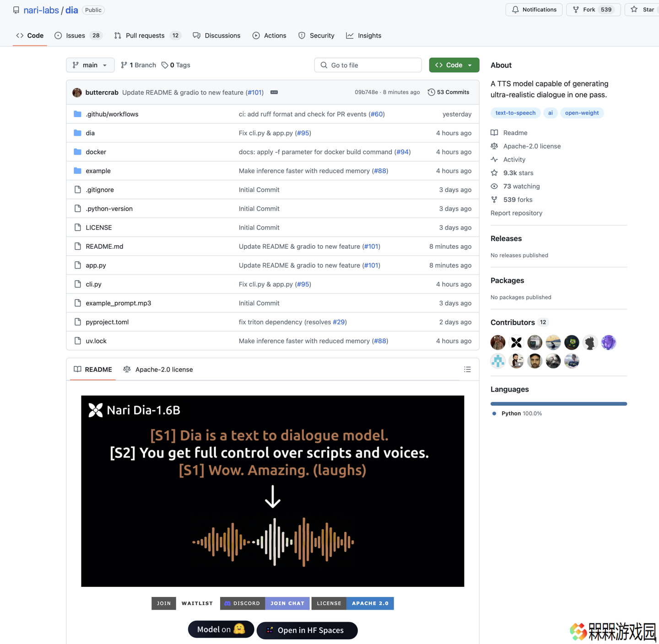The image size is (659, 644).
Task: Click Report repository
Action: [x=516, y=213]
